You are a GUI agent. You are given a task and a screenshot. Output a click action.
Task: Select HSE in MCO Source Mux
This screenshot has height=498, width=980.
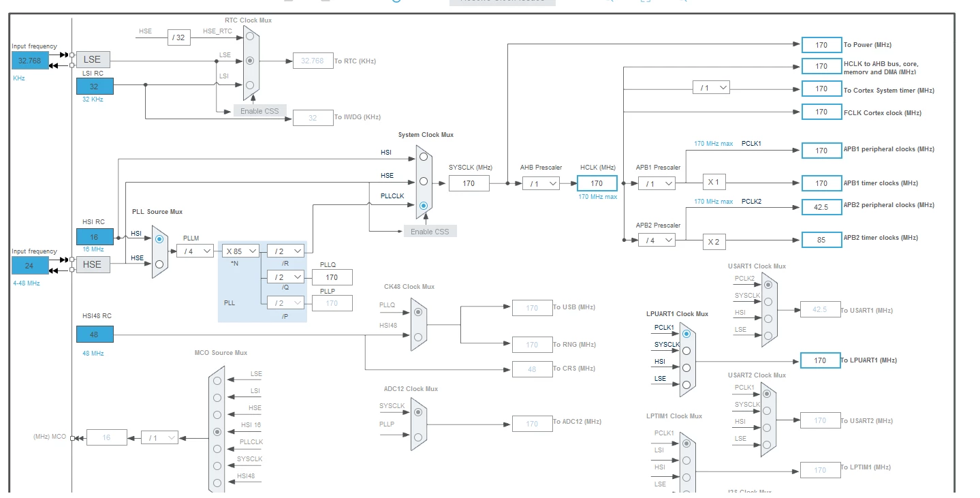click(x=217, y=415)
